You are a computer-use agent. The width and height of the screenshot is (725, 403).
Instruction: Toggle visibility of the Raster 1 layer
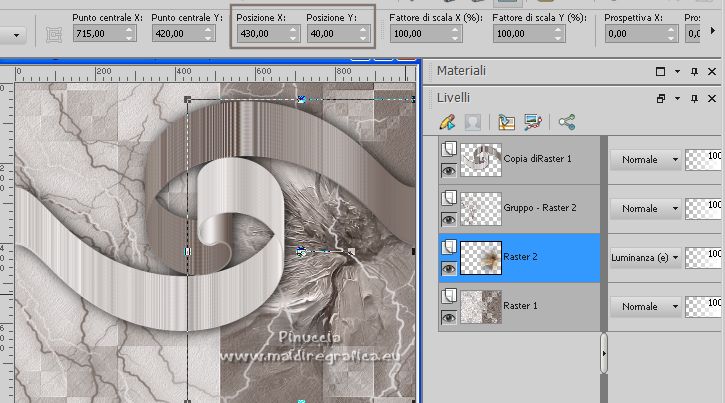pyautogui.click(x=449, y=318)
